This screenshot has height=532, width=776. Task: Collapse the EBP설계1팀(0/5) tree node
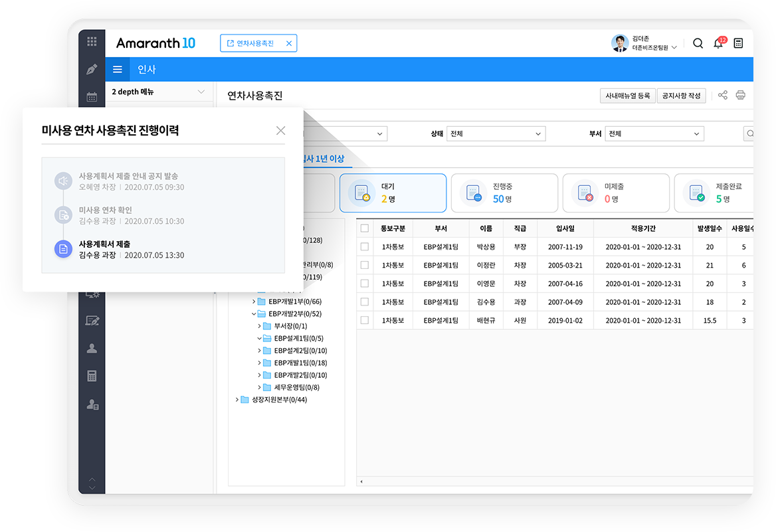coord(259,339)
